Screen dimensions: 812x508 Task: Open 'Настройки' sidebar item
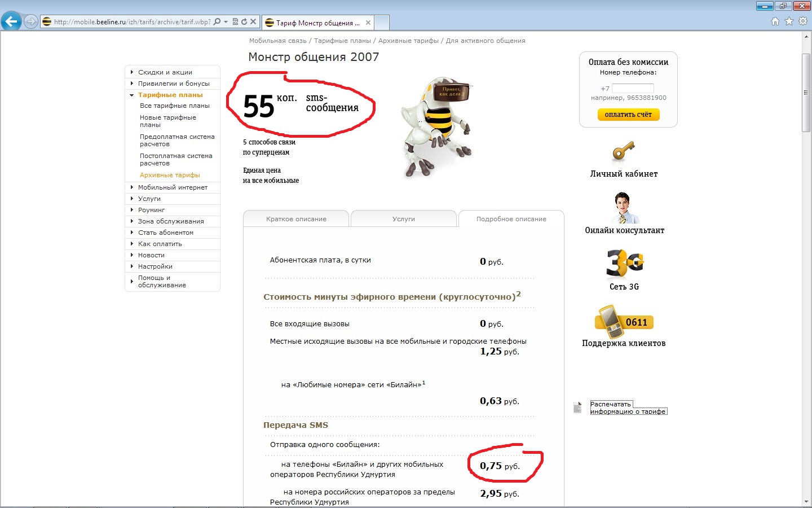click(x=155, y=266)
